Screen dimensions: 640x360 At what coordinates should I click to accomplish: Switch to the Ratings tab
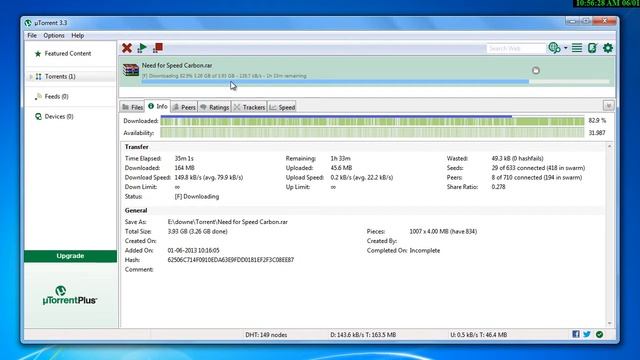point(215,107)
